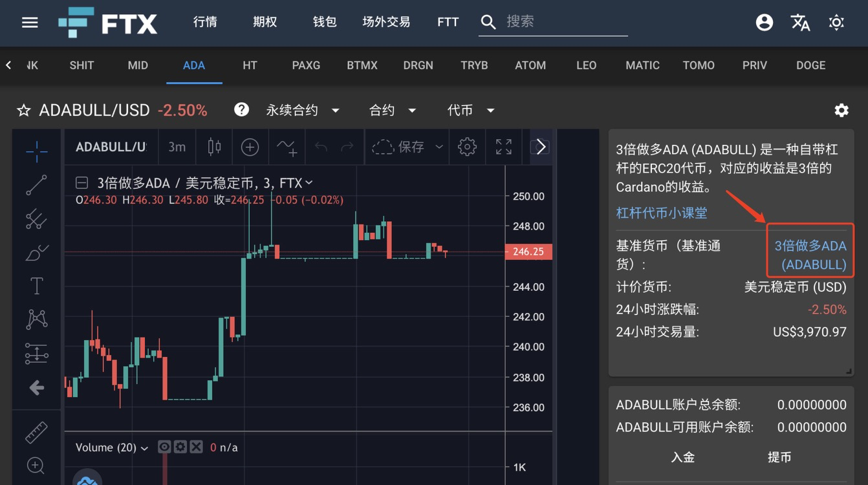The image size is (868, 485).
Task: Switch to the LEO tab
Action: (586, 65)
